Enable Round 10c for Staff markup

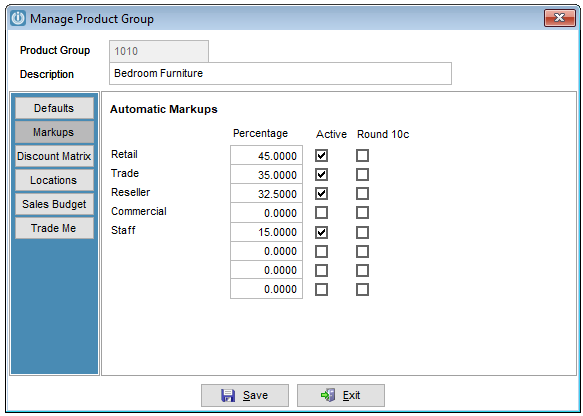pos(363,233)
